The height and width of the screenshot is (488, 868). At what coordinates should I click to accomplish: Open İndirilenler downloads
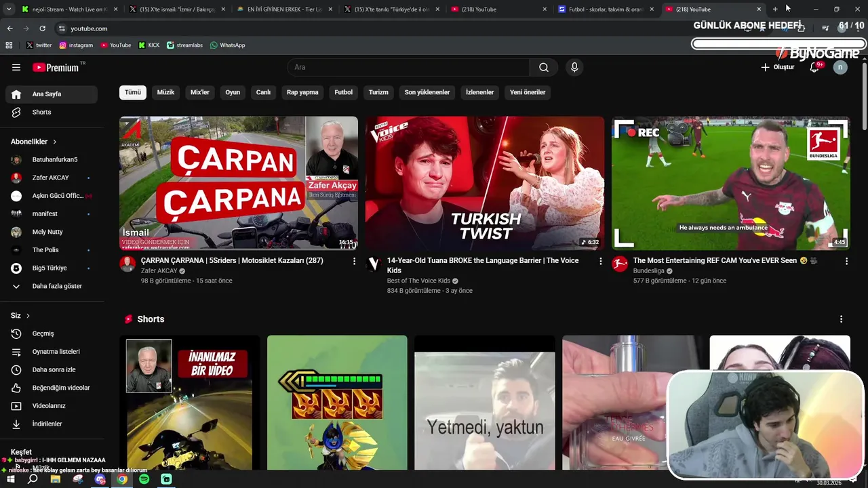click(x=52, y=424)
